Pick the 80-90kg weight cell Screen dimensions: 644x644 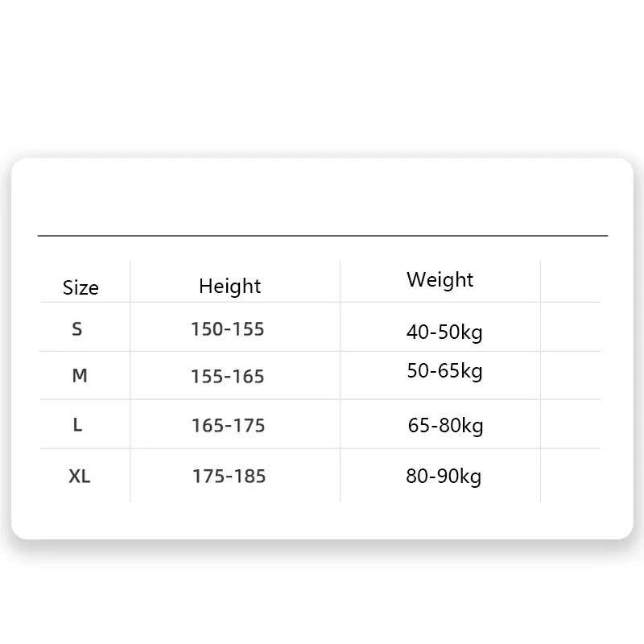444,476
